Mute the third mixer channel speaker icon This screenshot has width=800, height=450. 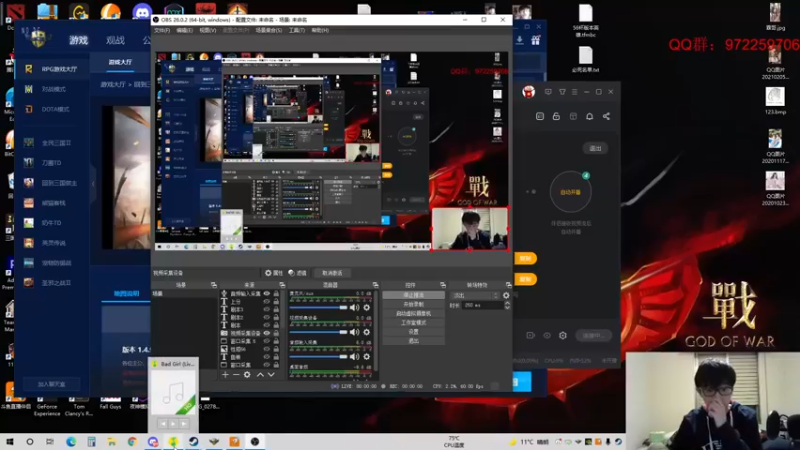(x=355, y=357)
